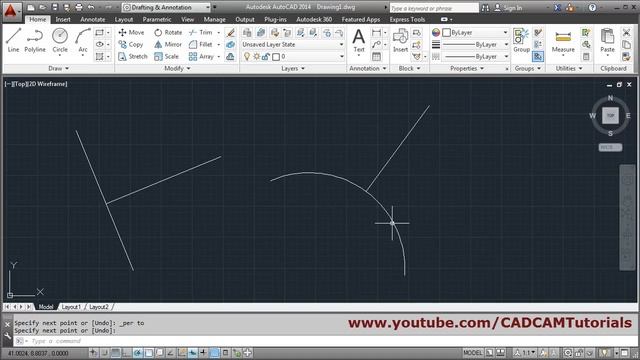Activate the Mirror command
Image resolution: width=640 pixels, height=360 pixels.
click(168, 44)
